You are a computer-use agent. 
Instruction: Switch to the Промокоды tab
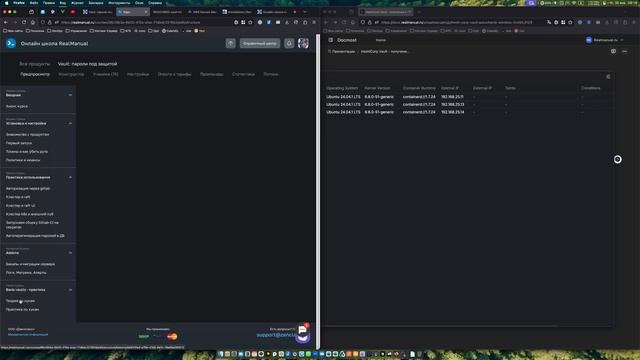pos(211,74)
